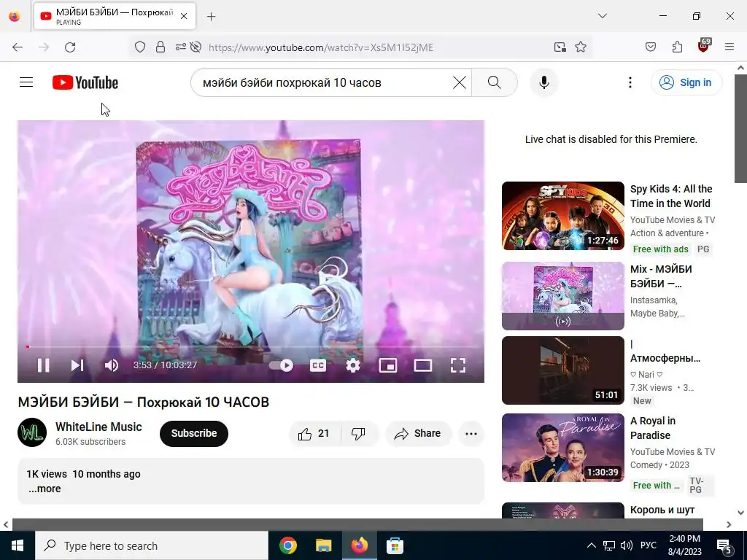Mute the video volume
The image size is (747, 560).
tap(111, 365)
